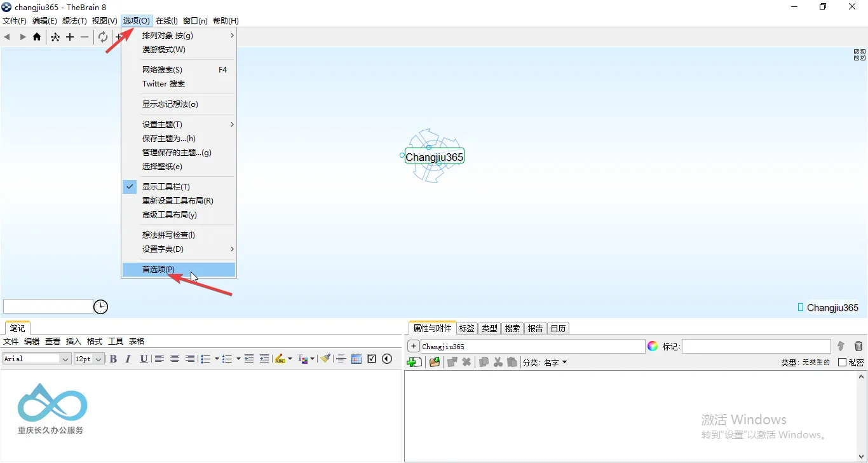Insert horizontal line in notes
Viewport: 868px width, 463px height.
(x=341, y=359)
